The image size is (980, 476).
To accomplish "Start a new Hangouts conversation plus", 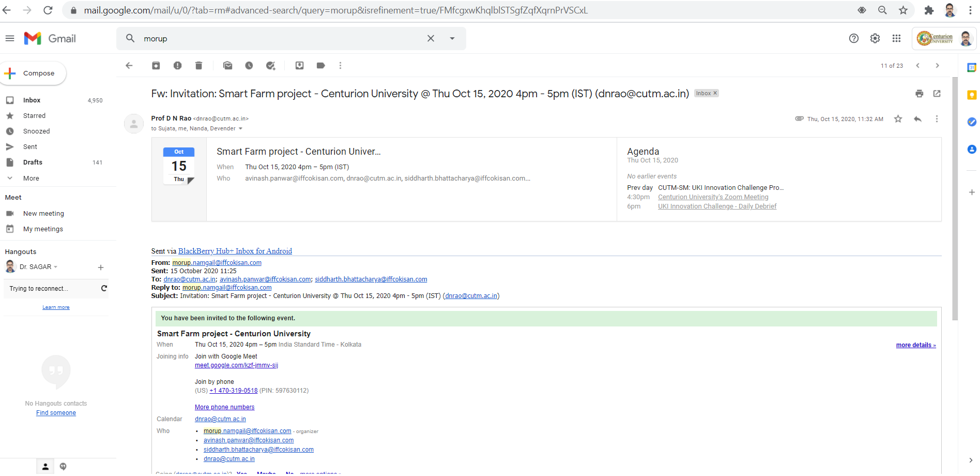I will point(101,267).
